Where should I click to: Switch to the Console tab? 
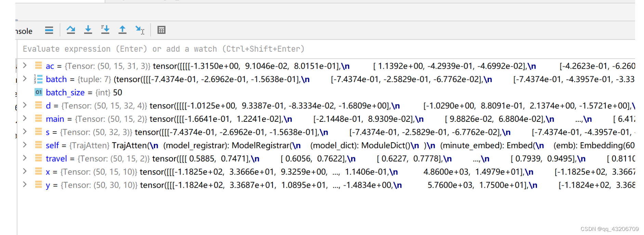(24, 31)
